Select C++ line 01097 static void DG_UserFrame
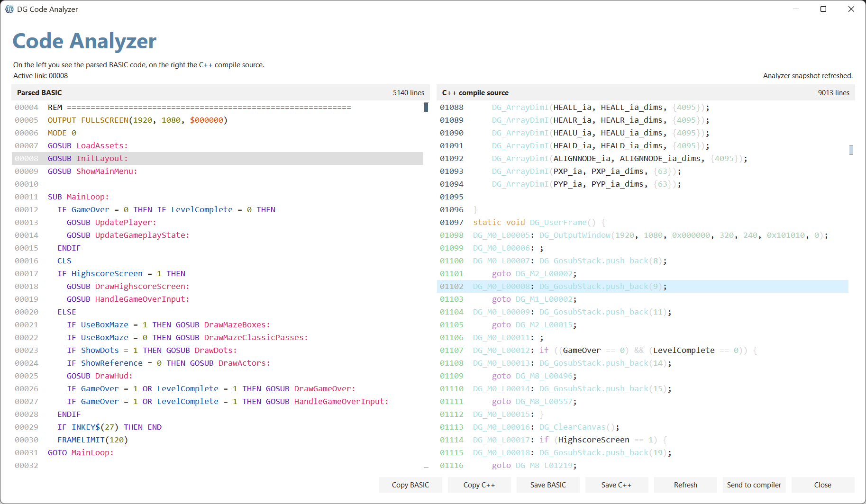Screen dimensions: 866x504 click(x=643, y=222)
